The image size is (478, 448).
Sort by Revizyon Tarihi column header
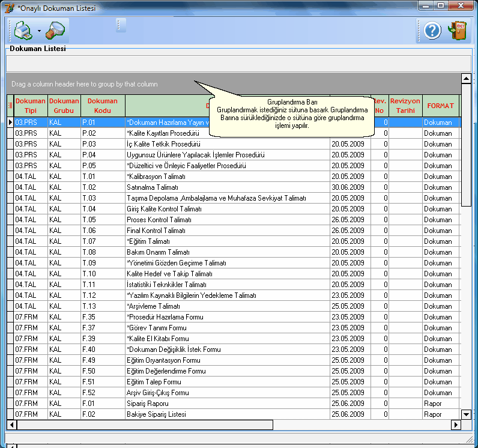[405, 106]
